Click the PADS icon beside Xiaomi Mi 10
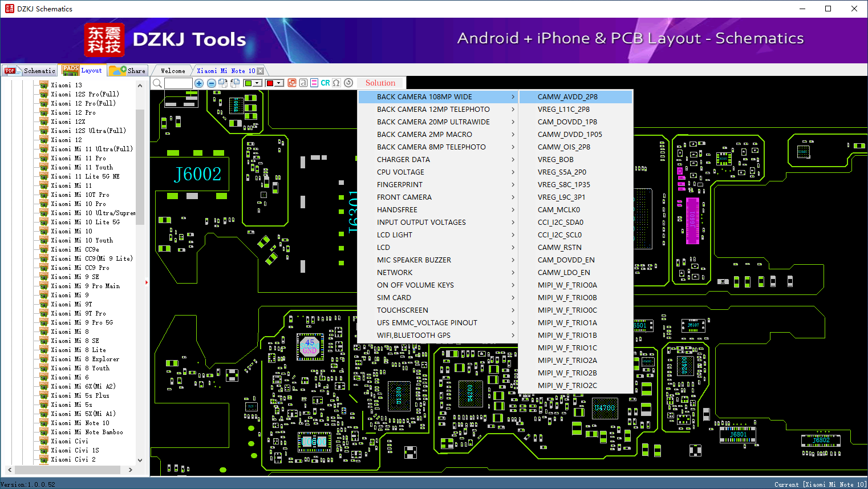The height and width of the screenshot is (489, 868). pyautogui.click(x=44, y=231)
